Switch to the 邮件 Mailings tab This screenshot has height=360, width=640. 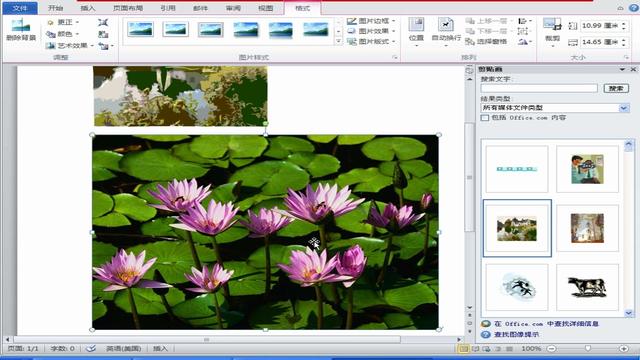pyautogui.click(x=200, y=8)
